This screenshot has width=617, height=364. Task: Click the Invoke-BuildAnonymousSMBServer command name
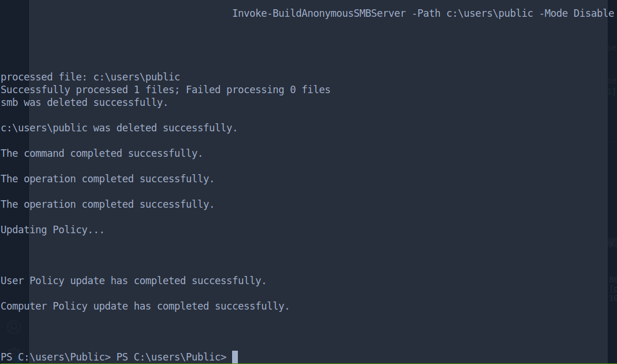pos(319,13)
